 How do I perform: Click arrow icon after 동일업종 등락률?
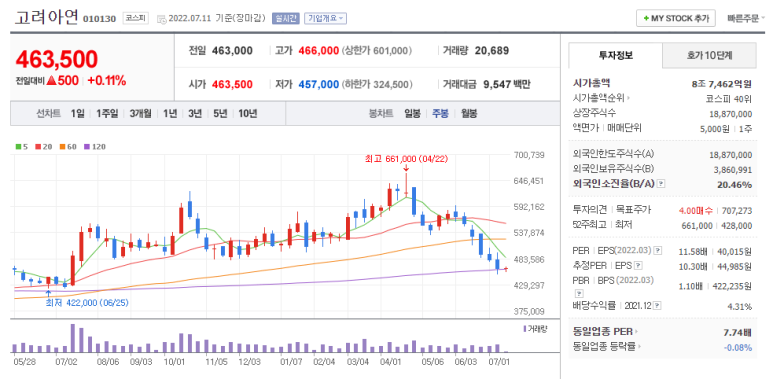[640, 347]
